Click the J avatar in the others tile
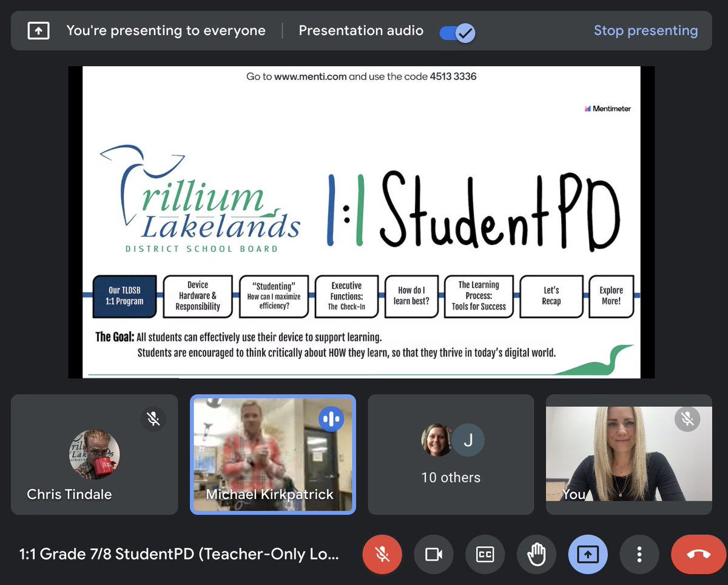 coord(468,440)
